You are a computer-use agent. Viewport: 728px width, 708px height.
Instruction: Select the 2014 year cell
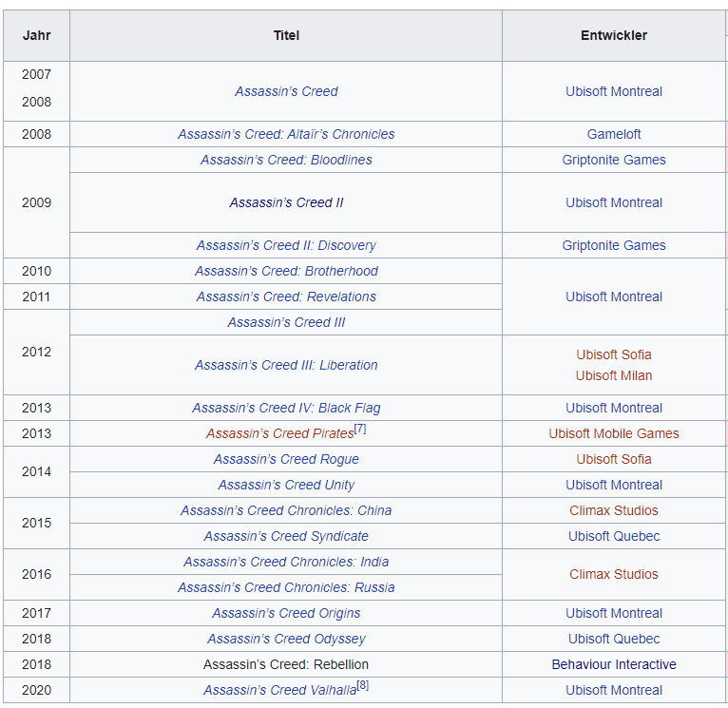(37, 471)
